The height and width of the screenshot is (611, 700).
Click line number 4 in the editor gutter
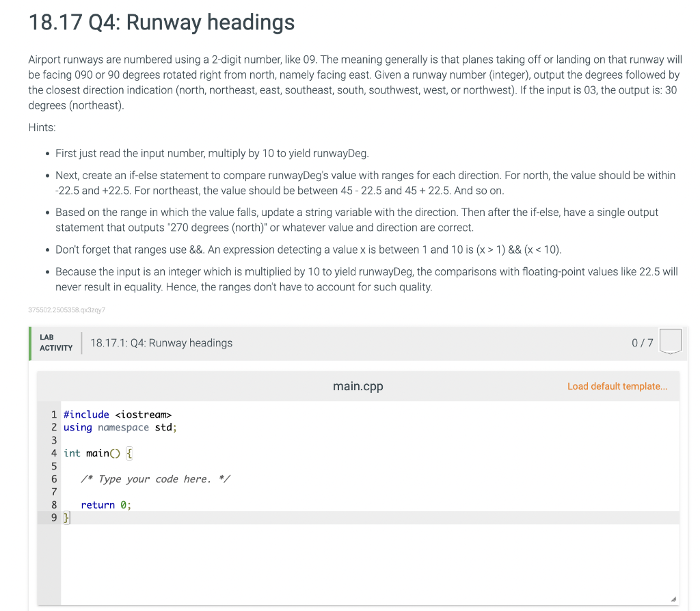coord(54,452)
